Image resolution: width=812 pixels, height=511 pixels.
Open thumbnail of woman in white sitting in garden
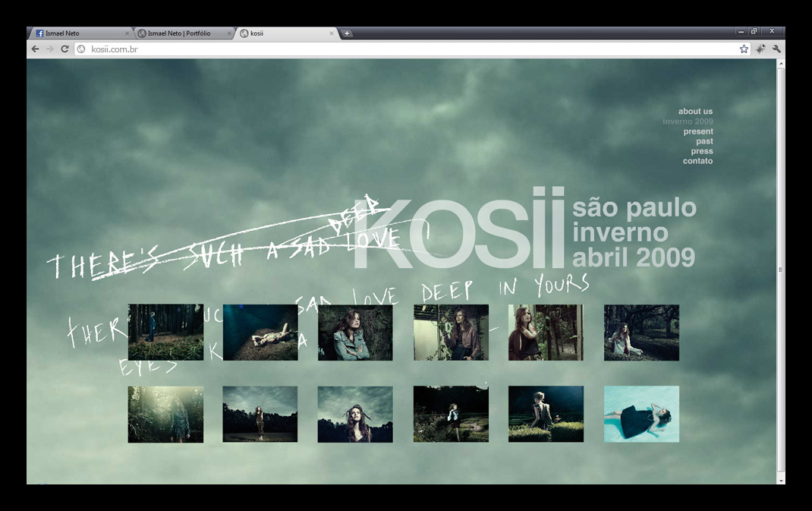click(x=641, y=333)
